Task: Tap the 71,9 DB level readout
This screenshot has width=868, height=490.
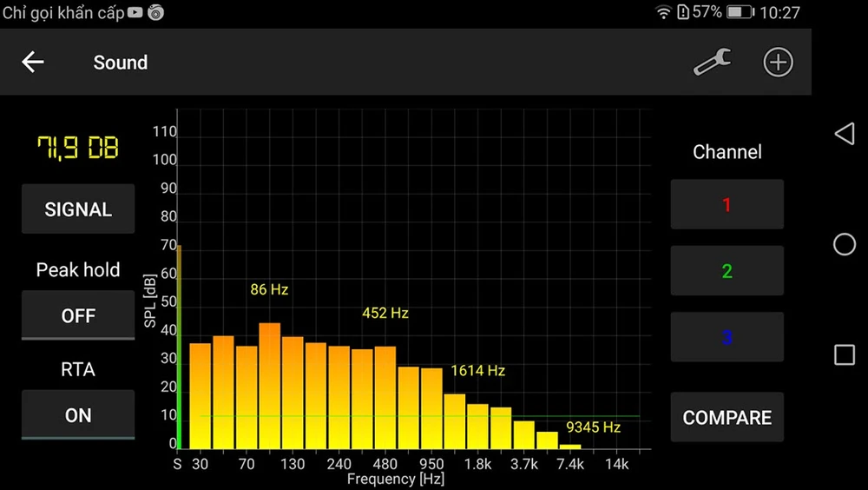Action: point(78,149)
